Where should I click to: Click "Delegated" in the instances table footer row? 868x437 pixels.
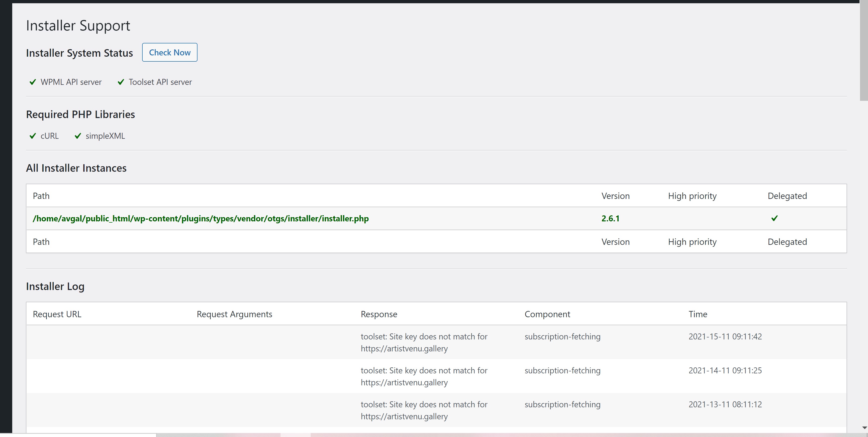coord(787,242)
